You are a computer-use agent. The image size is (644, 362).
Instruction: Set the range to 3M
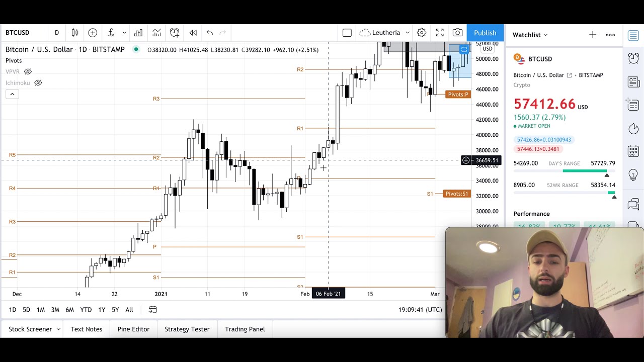(x=55, y=310)
